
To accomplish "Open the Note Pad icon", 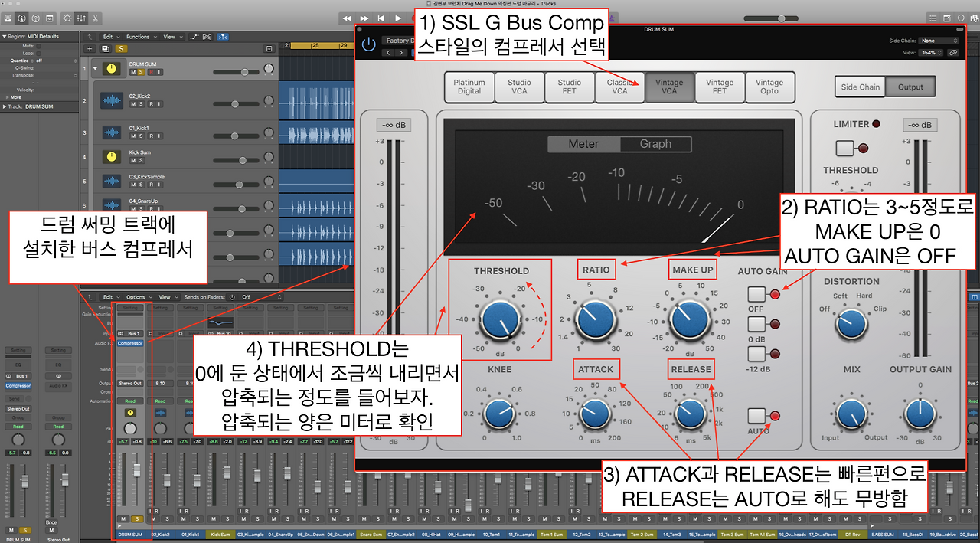I will pos(946,18).
